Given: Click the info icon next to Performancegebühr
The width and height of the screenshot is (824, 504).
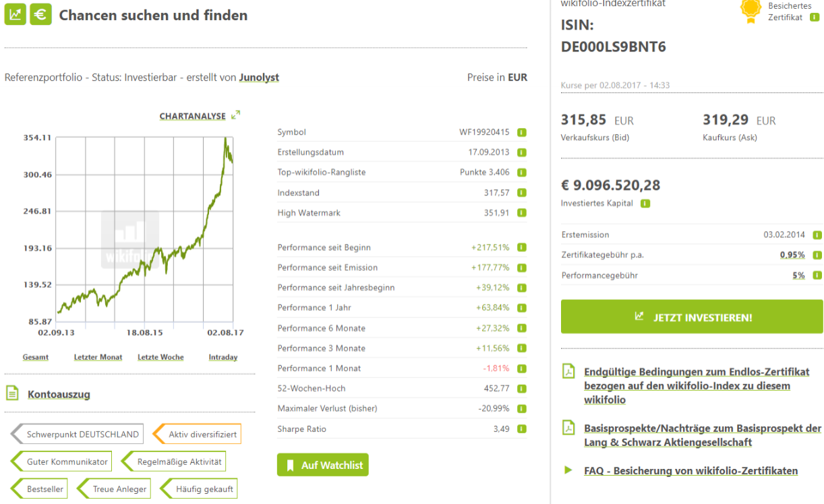Looking at the screenshot, I should pyautogui.click(x=817, y=276).
